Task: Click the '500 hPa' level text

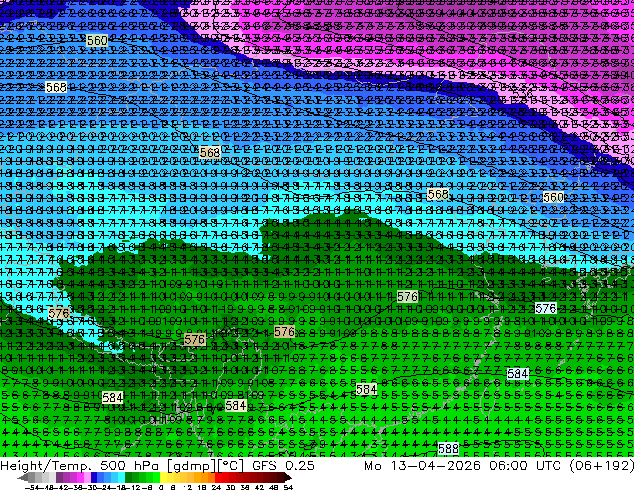Action: point(130,466)
